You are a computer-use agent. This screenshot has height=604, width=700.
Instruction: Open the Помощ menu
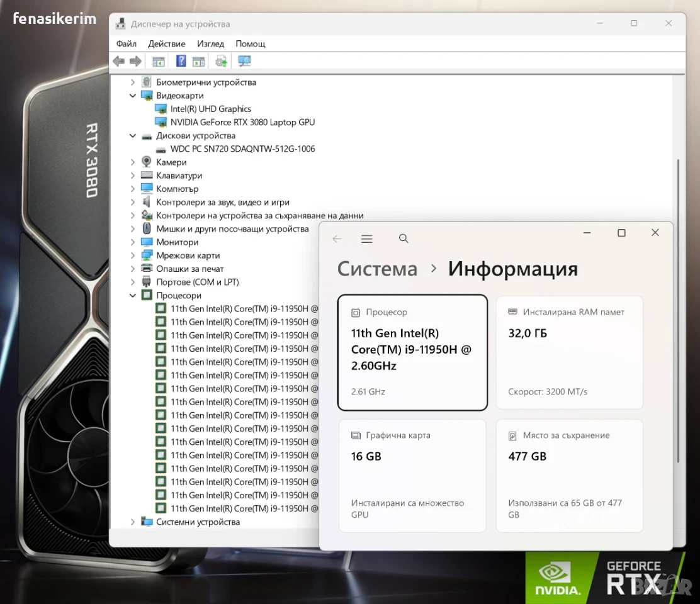click(251, 43)
